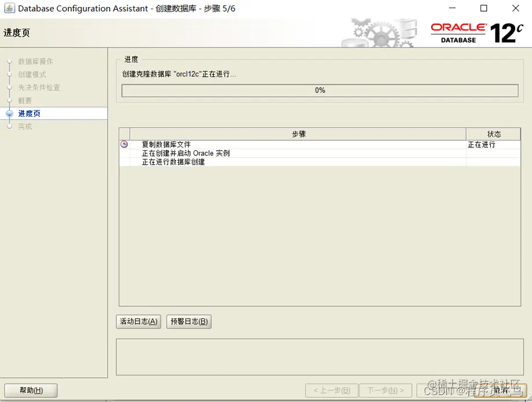Image resolution: width=532 pixels, height=402 pixels.
Task: Click the 正在进行 status cell
Action: point(493,144)
